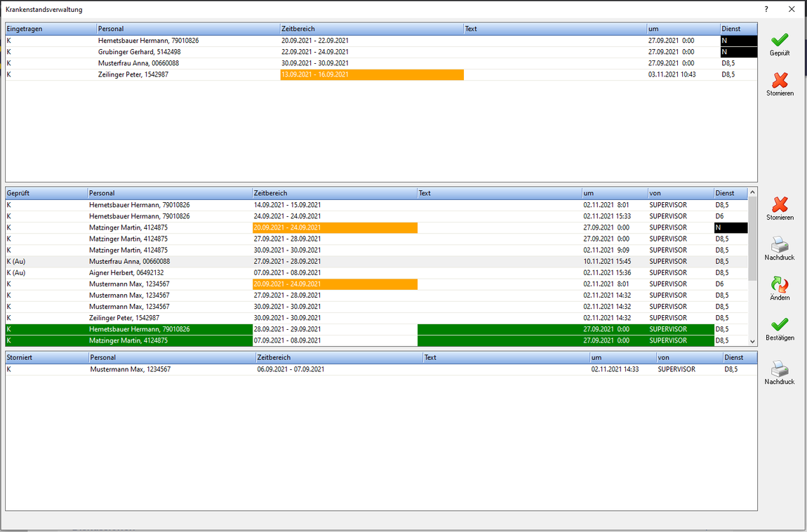Sort by the Eingetragen column header
807x532 pixels.
click(51, 29)
